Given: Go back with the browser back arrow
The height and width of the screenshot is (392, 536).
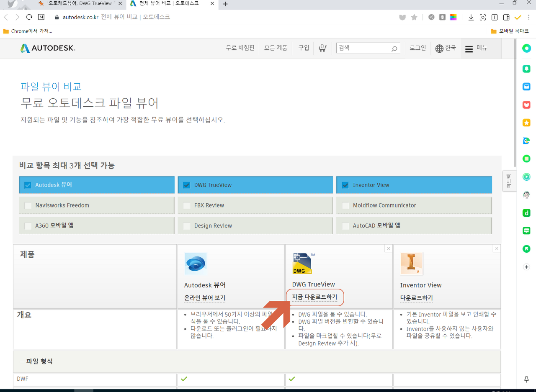Looking at the screenshot, I should (6, 17).
